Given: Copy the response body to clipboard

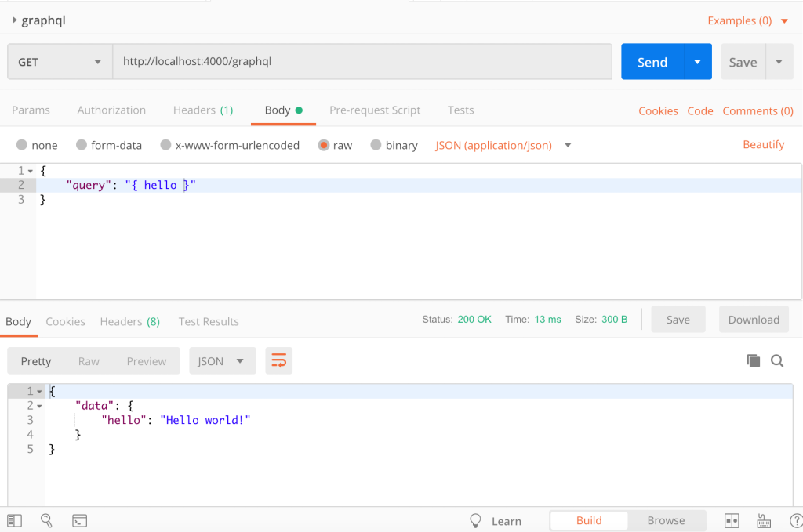Looking at the screenshot, I should (x=754, y=360).
